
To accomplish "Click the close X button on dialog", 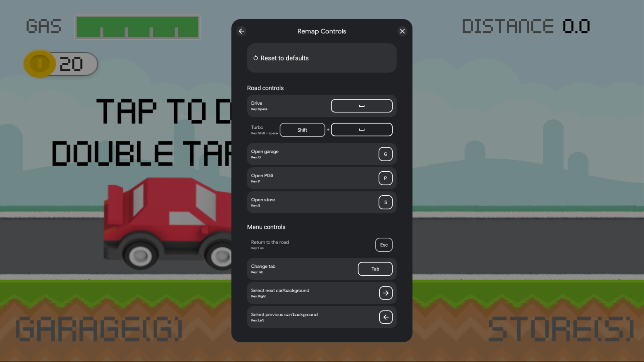I will (x=402, y=31).
